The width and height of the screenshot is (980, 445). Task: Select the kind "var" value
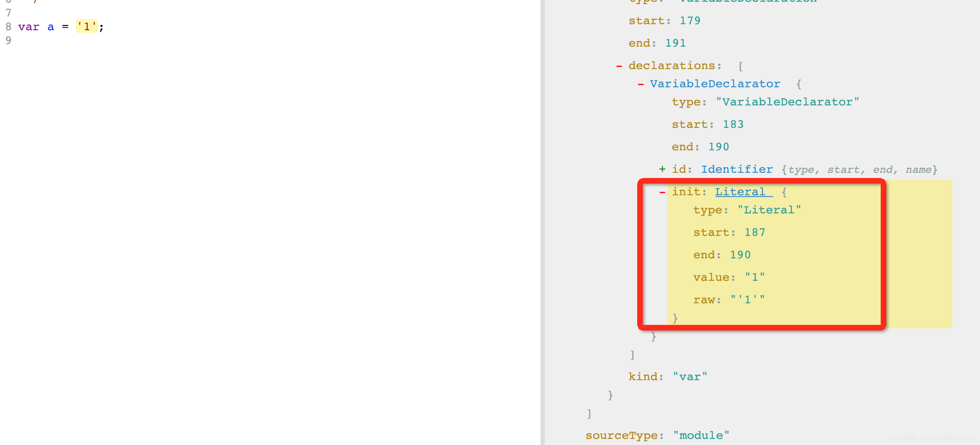(690, 377)
